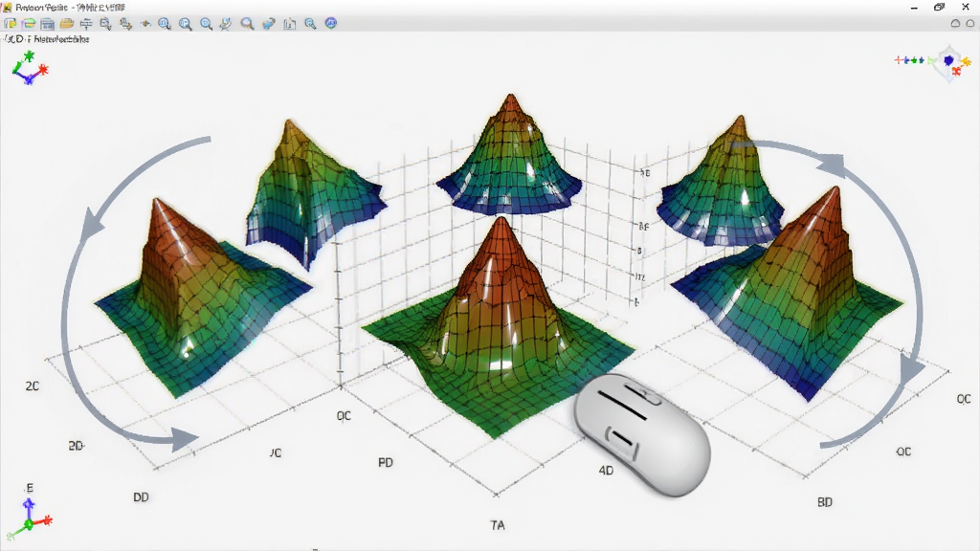Click the "2D" axis label

[x=76, y=446]
